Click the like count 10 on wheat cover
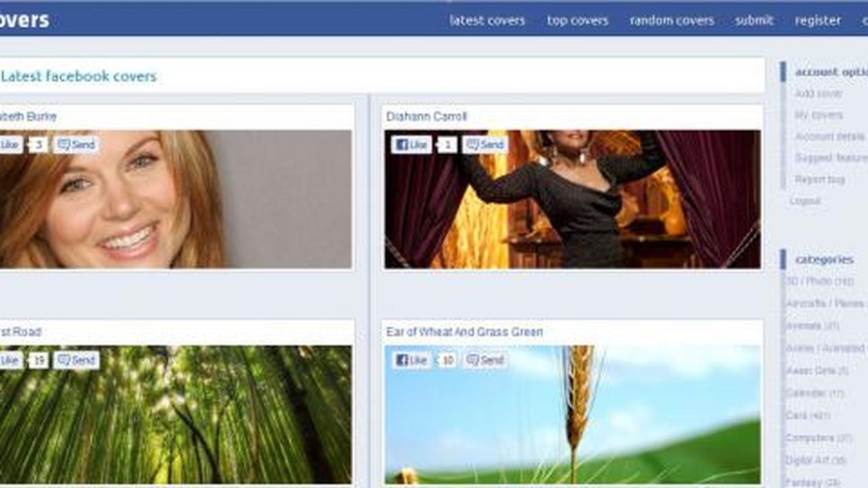This screenshot has width=868, height=488. [x=447, y=360]
